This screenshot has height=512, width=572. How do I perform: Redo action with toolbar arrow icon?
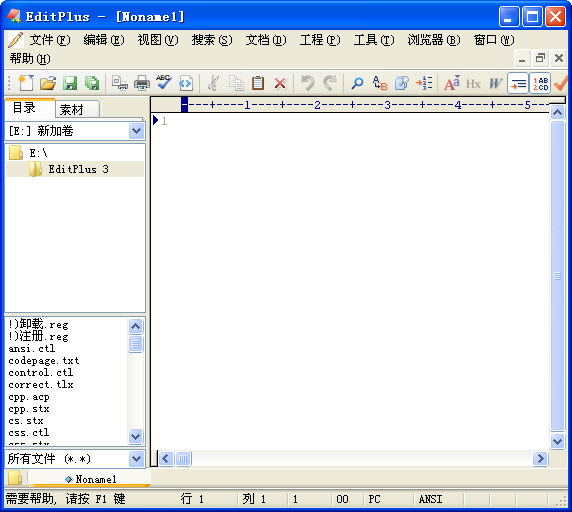(330, 83)
